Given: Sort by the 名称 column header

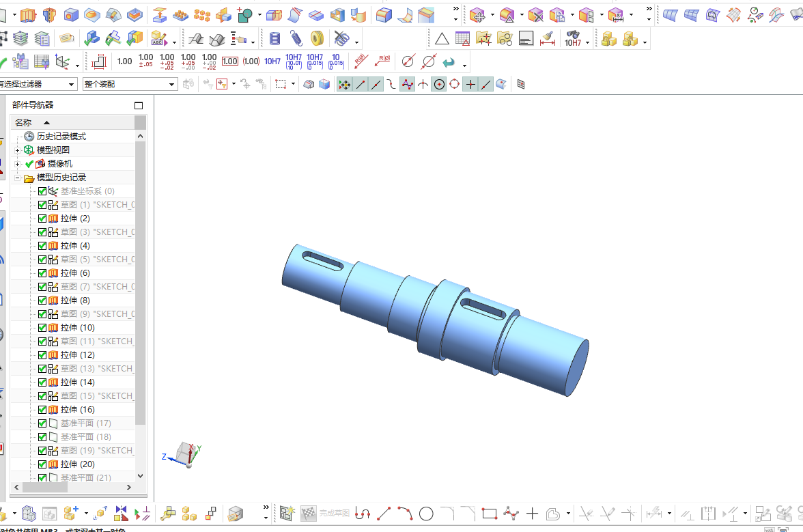Looking at the screenshot, I should pos(72,122).
